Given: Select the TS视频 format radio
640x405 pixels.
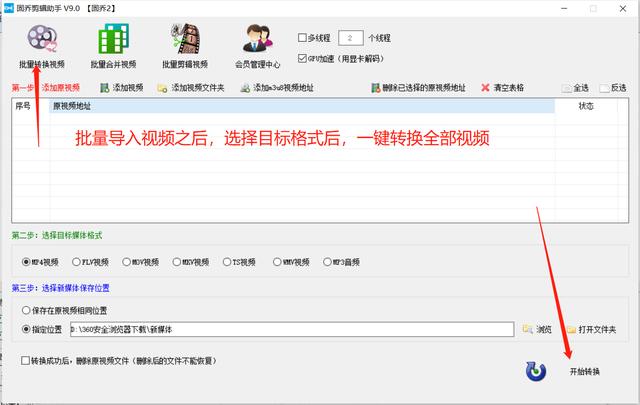Looking at the screenshot, I should click(x=227, y=262).
